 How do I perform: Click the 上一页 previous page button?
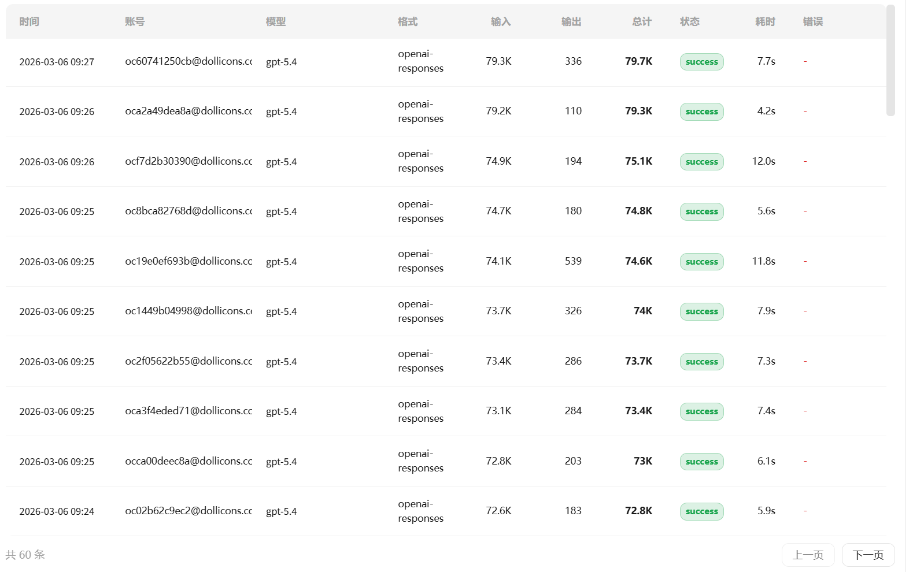pyautogui.click(x=808, y=555)
